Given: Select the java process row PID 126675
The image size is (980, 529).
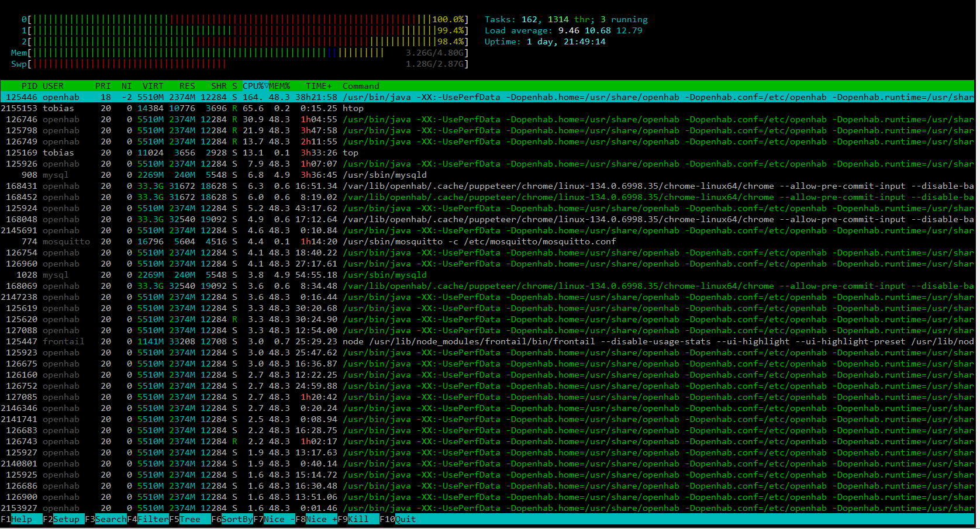Looking at the screenshot, I should [487, 364].
